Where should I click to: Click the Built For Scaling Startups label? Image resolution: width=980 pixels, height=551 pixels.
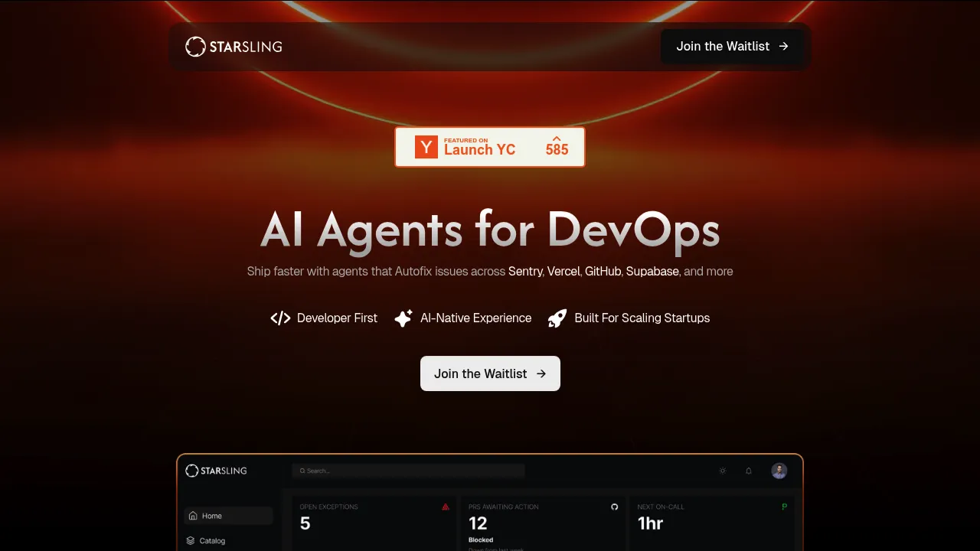[x=642, y=318]
